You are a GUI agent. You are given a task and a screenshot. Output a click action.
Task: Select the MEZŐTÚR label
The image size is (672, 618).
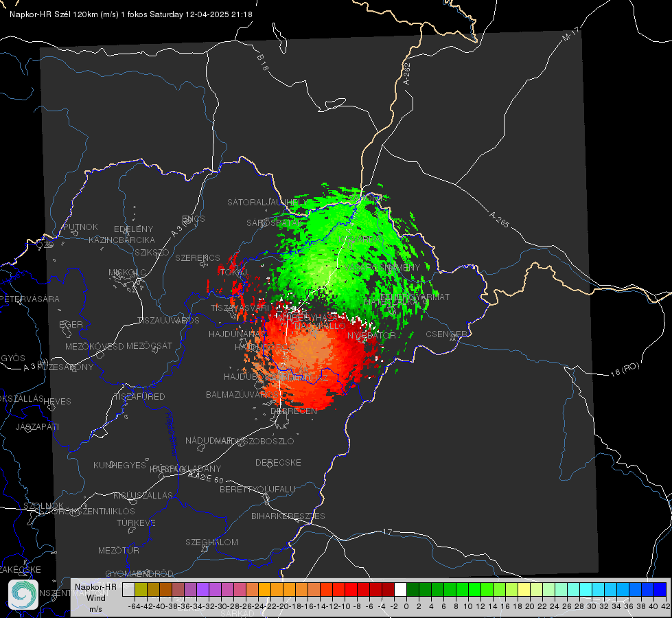click(x=118, y=551)
